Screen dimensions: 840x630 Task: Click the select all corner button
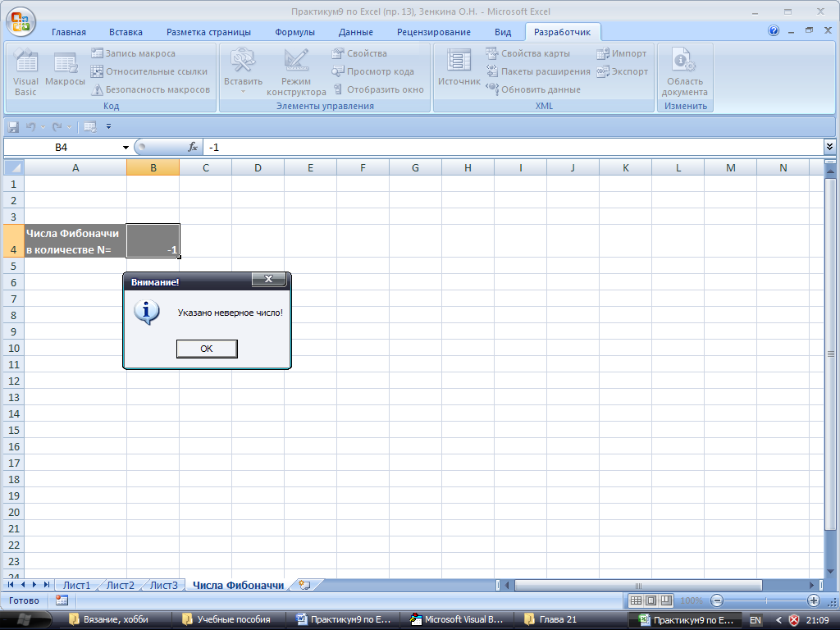(13, 167)
